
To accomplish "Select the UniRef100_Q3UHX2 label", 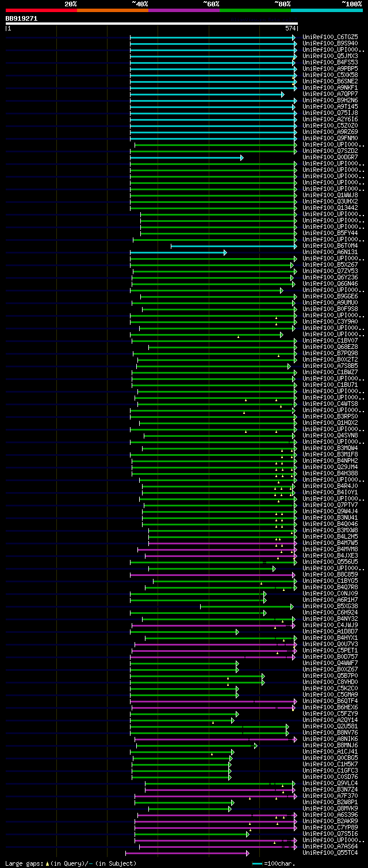I will 330,201.
